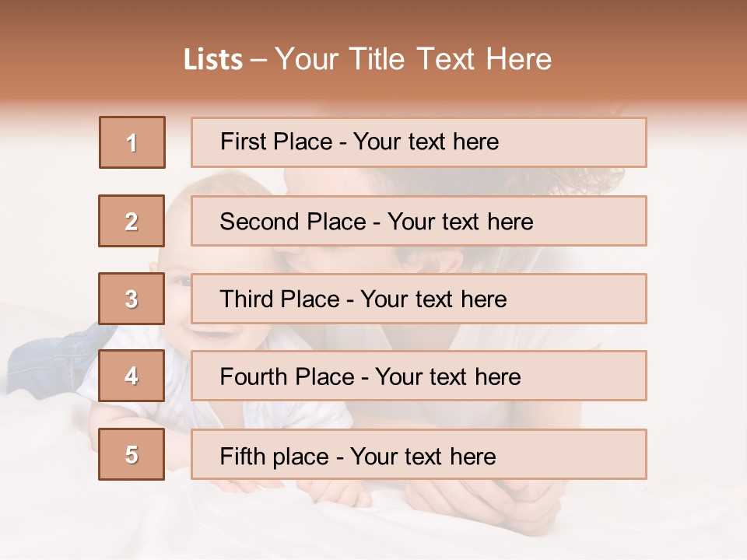Select the bold word Lists in title

(x=213, y=60)
